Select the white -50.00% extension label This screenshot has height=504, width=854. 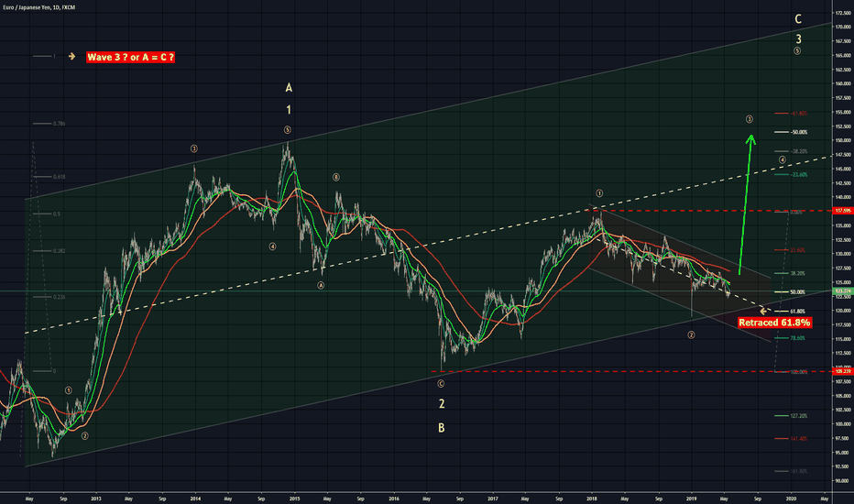click(x=799, y=132)
